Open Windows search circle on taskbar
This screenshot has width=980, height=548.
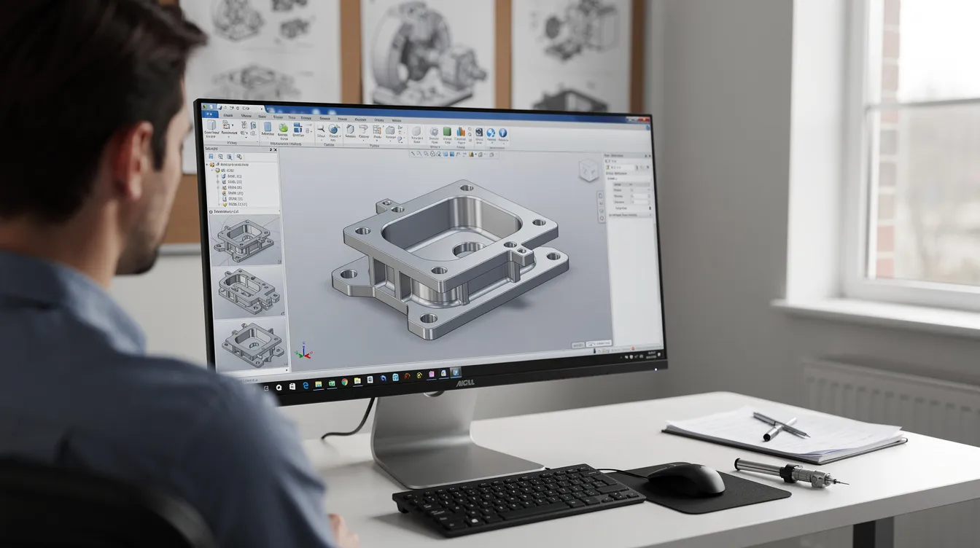pyautogui.click(x=279, y=387)
